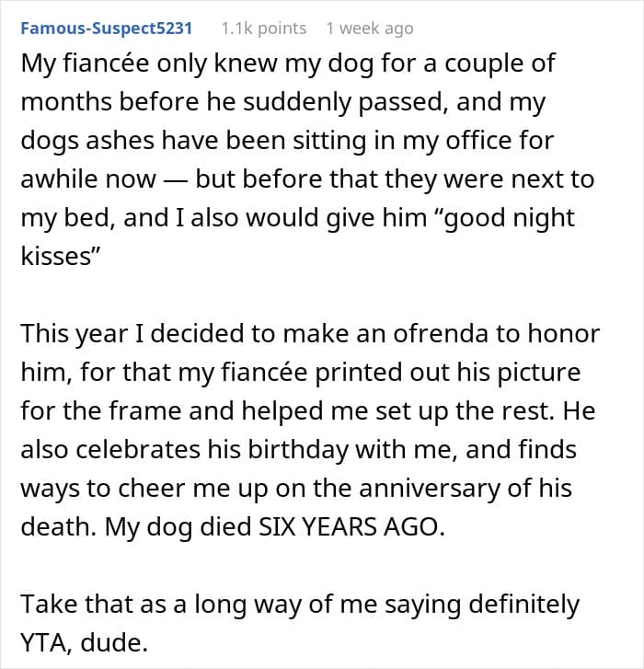Click the word "awhile" before the dash
This screenshot has width=644, height=669.
click(x=59, y=179)
